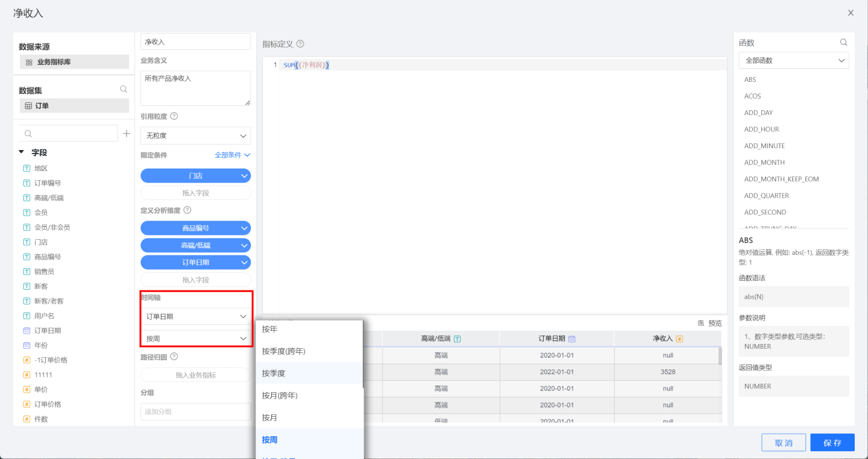Choose 按年 option in the list
The image size is (868, 459).
pos(269,329)
